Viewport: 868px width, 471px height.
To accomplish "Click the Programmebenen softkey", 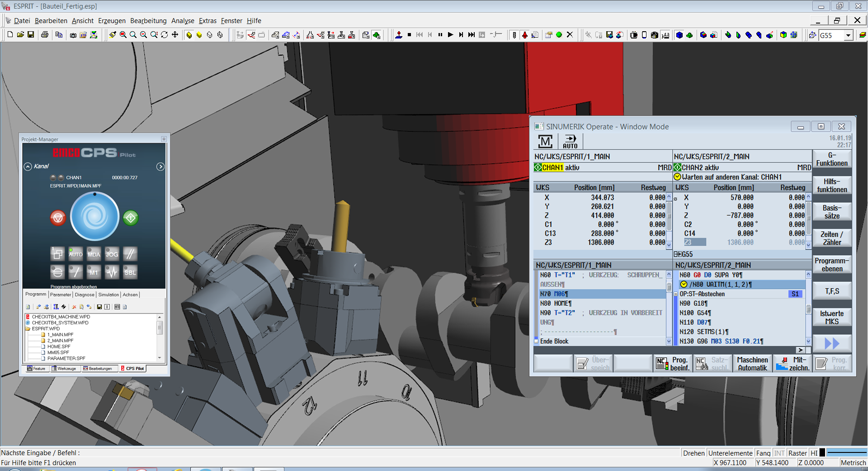I will (x=832, y=265).
